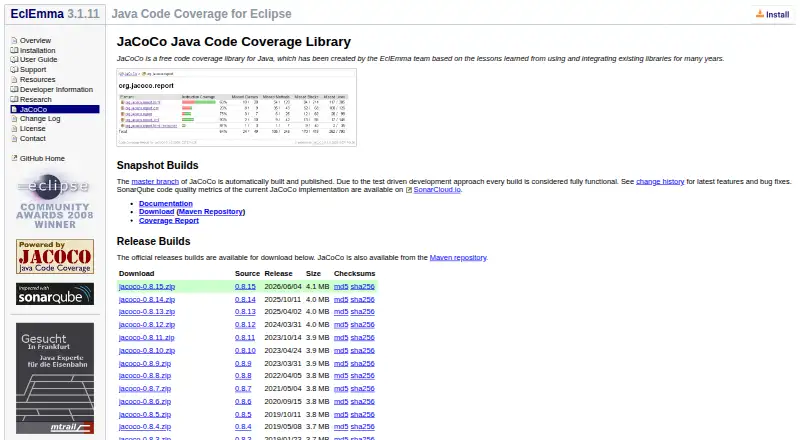Screen dimensions: 800x440
Task: Open GitHub Home external link
Action: coord(42,159)
